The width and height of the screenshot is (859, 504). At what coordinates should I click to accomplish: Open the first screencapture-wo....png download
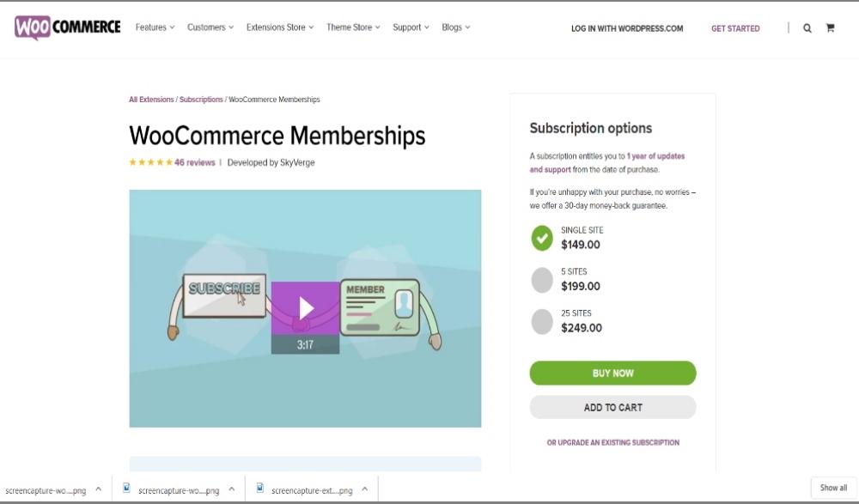point(46,490)
